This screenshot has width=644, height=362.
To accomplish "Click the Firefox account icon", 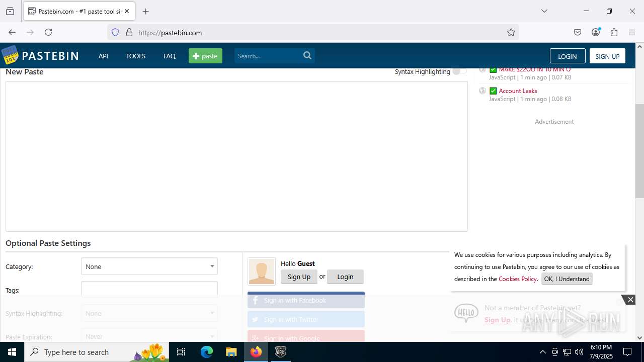I will 596,32.
